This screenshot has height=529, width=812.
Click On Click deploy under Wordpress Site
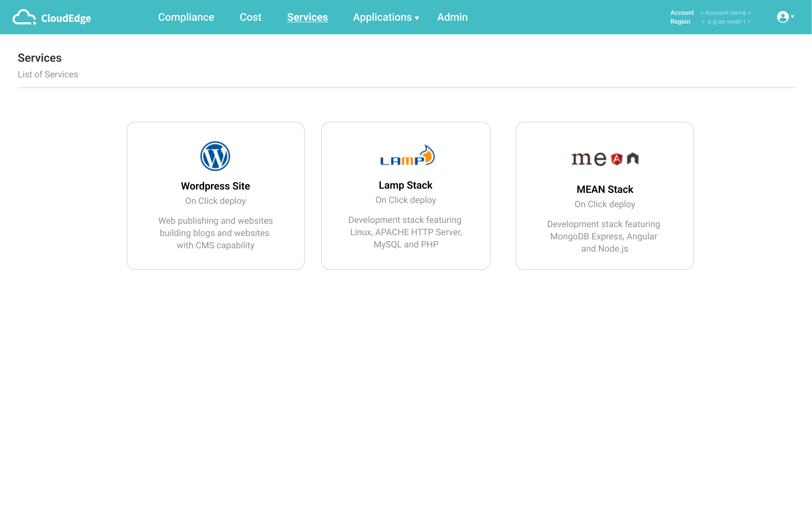[x=215, y=201]
